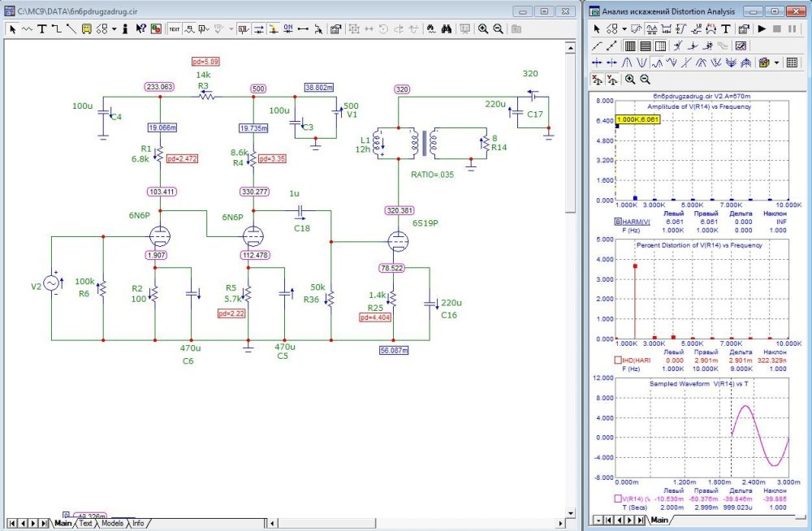The image size is (812, 531).
Task: Zoom out in the analysis plot window
Action: click(645, 79)
